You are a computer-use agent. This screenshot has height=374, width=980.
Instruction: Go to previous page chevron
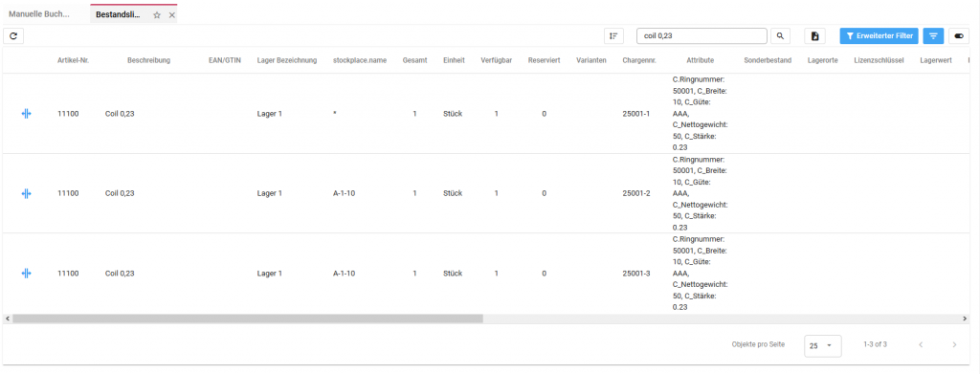[921, 344]
